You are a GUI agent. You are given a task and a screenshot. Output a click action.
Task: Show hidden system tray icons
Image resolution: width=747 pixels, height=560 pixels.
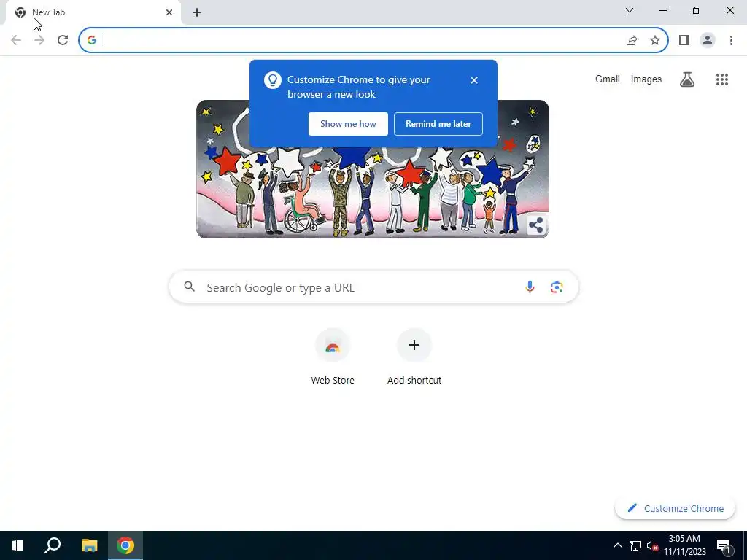(617, 545)
